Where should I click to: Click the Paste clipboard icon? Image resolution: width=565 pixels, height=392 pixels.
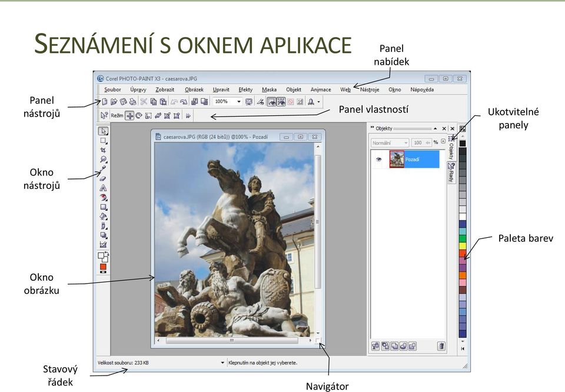click(163, 102)
